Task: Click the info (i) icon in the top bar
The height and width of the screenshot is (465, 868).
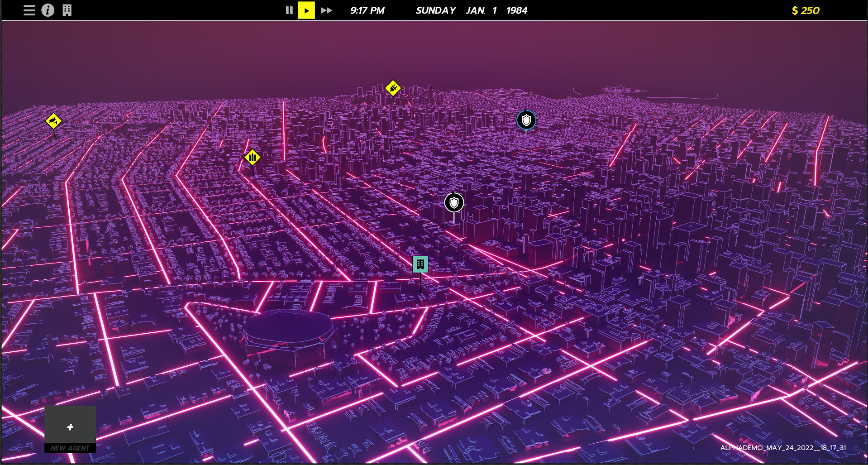Action: [48, 10]
